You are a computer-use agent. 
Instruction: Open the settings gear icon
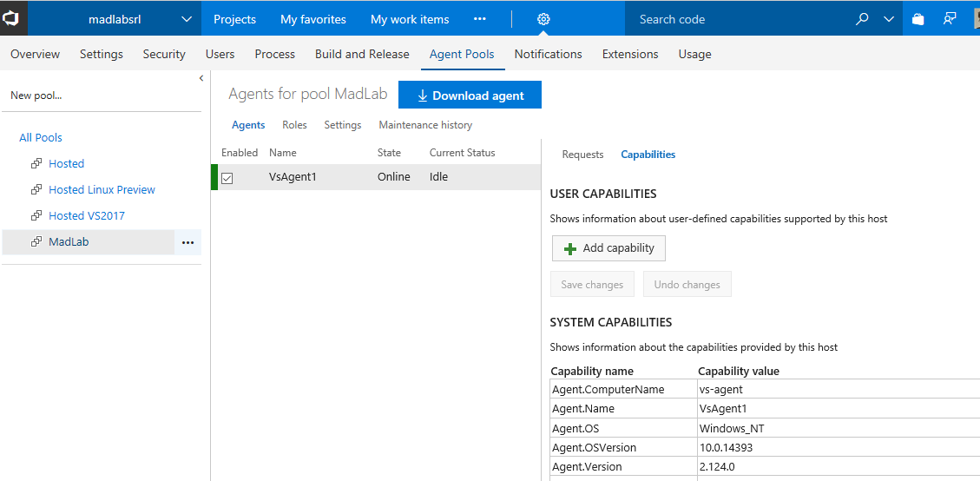(x=543, y=19)
